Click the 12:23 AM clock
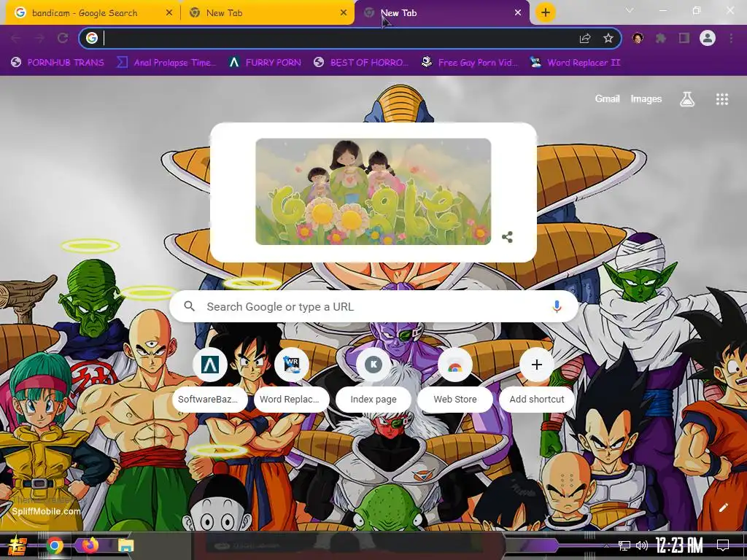Screen dimensions: 747x560 [x=679, y=545]
